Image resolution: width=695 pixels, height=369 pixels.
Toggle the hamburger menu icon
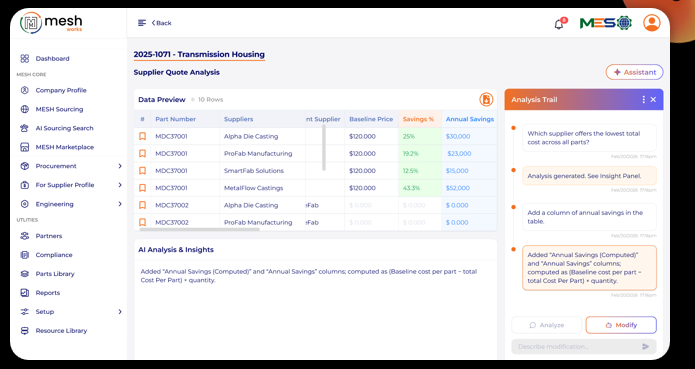[x=142, y=23]
